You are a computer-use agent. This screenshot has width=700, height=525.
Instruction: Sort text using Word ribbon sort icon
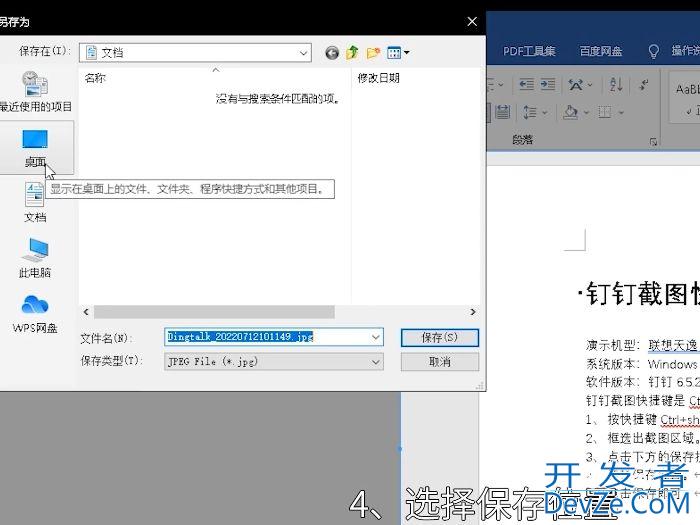[616, 84]
